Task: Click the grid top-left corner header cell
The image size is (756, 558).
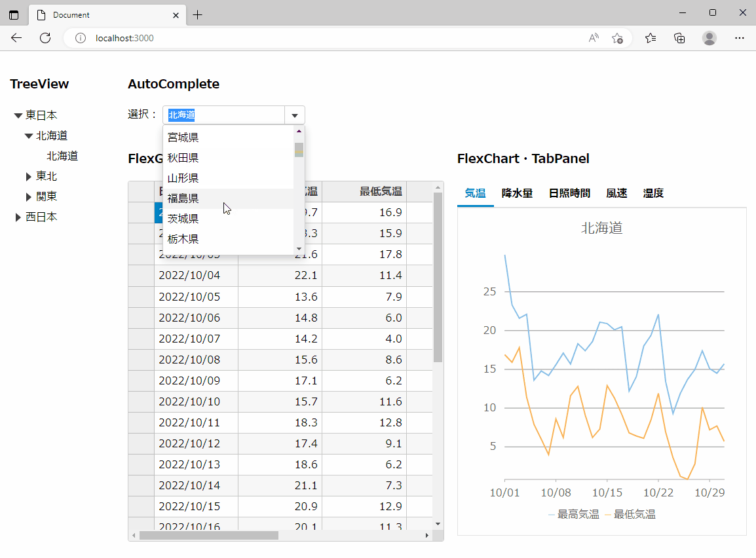Action: pyautogui.click(x=142, y=192)
